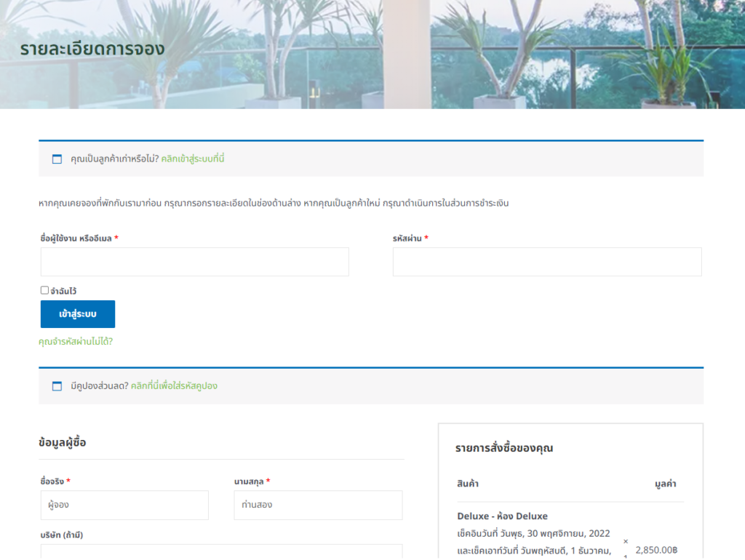Click the icon beside the returning customer notice
This screenshot has height=560, width=745.
pyautogui.click(x=57, y=159)
